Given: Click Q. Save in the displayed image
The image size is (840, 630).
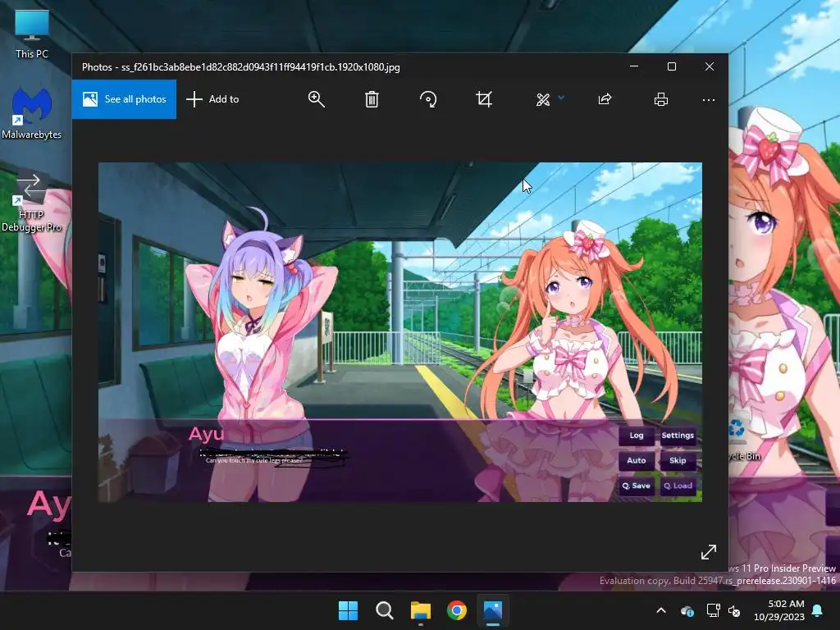Looking at the screenshot, I should pyautogui.click(x=637, y=486).
